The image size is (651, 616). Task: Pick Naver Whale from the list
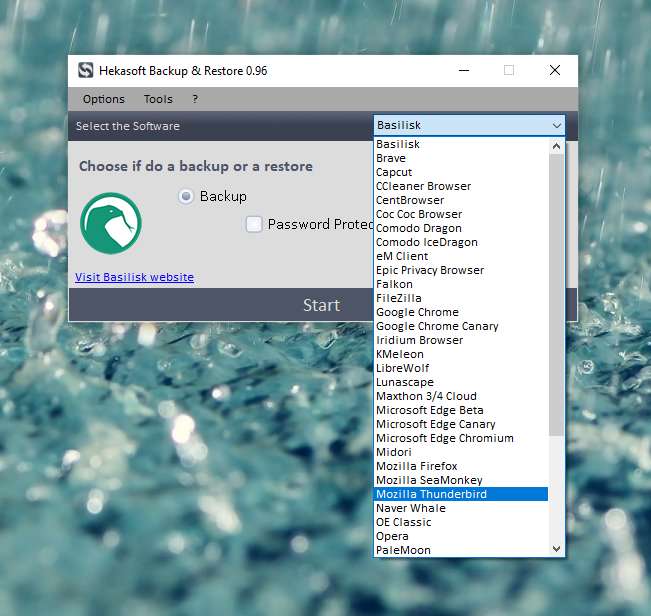(461, 508)
